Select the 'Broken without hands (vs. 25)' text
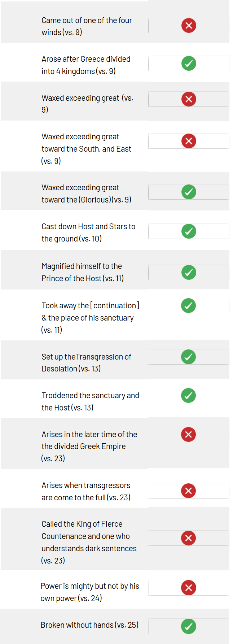This screenshot has width=233, height=644. (x=89, y=625)
